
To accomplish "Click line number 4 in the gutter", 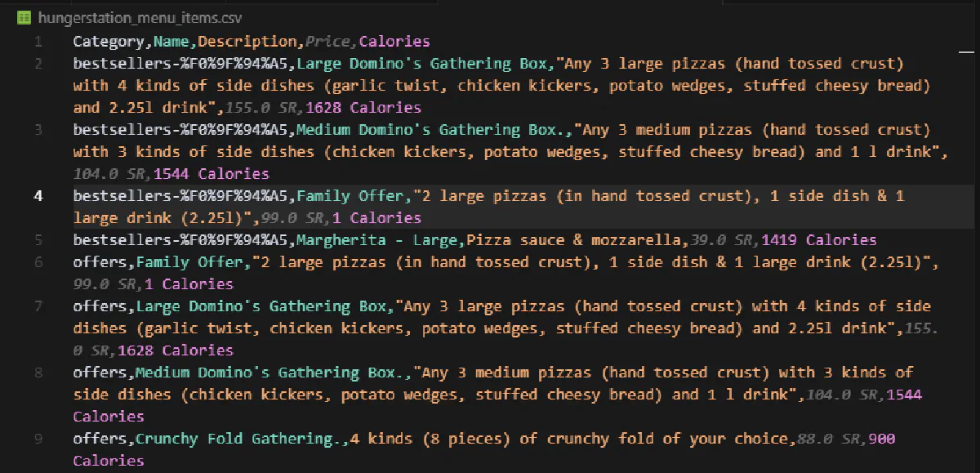I will tap(38, 196).
